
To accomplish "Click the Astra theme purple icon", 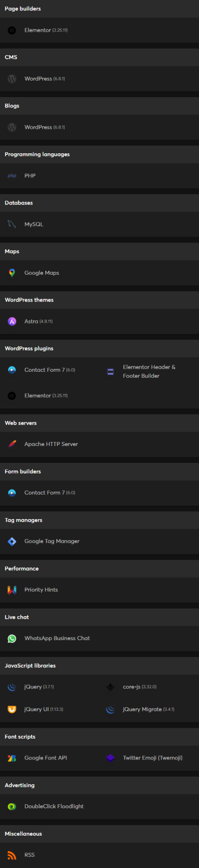I will point(12,322).
